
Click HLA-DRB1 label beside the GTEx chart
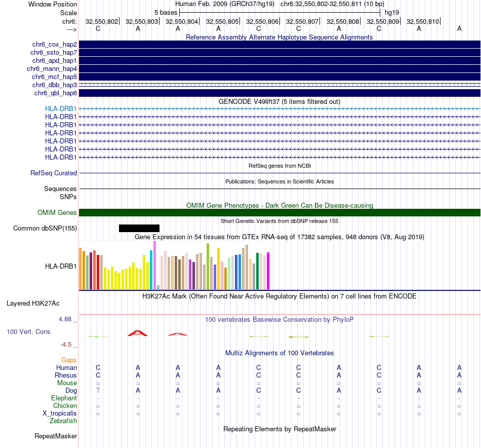[61, 266]
